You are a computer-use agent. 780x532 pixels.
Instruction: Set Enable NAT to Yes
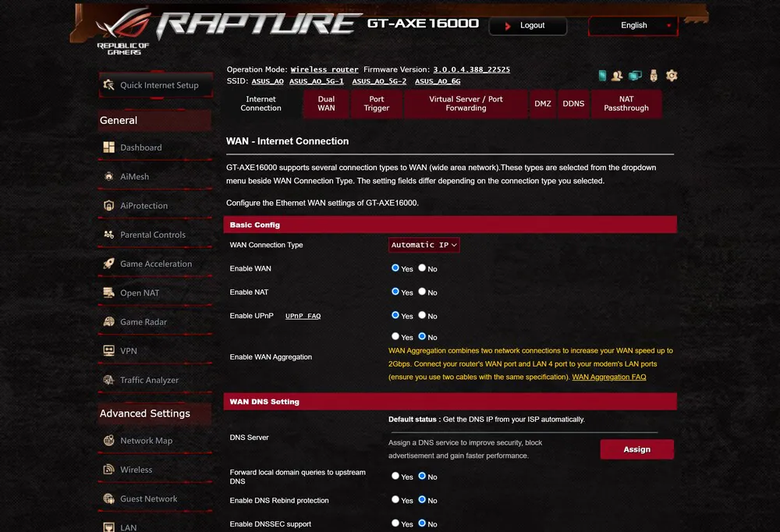395,292
